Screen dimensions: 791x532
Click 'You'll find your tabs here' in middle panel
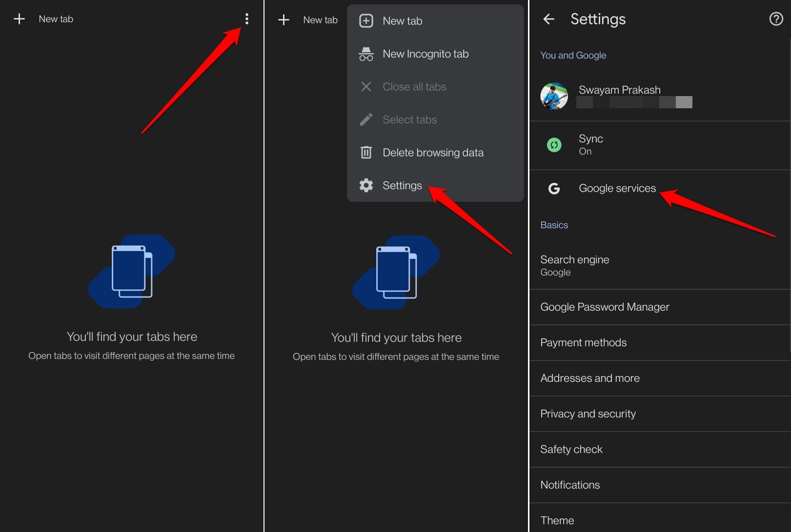(396, 337)
